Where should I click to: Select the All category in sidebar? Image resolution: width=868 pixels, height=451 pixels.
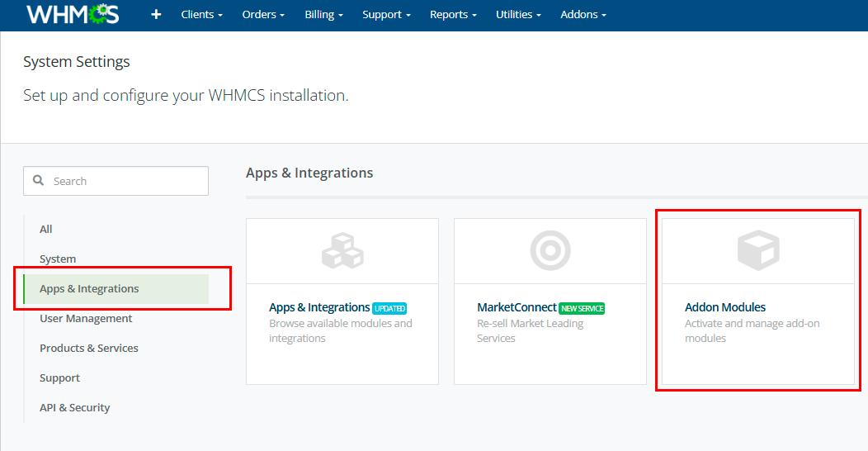click(46, 229)
